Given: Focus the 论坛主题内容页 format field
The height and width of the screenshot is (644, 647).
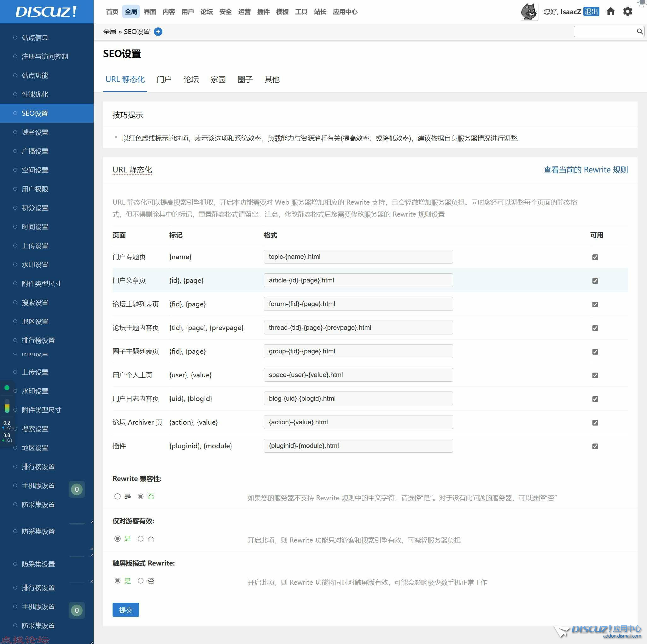Looking at the screenshot, I should [358, 327].
